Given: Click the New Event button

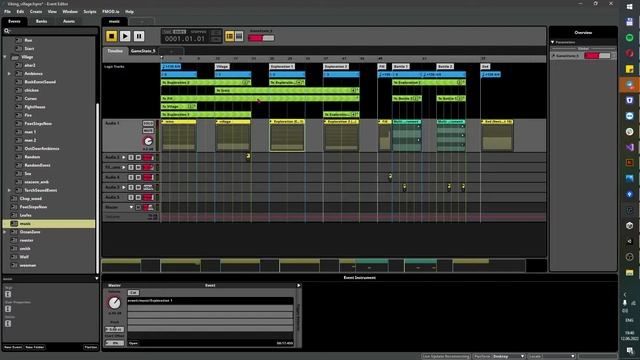Looking at the screenshot, I should click(x=13, y=347).
